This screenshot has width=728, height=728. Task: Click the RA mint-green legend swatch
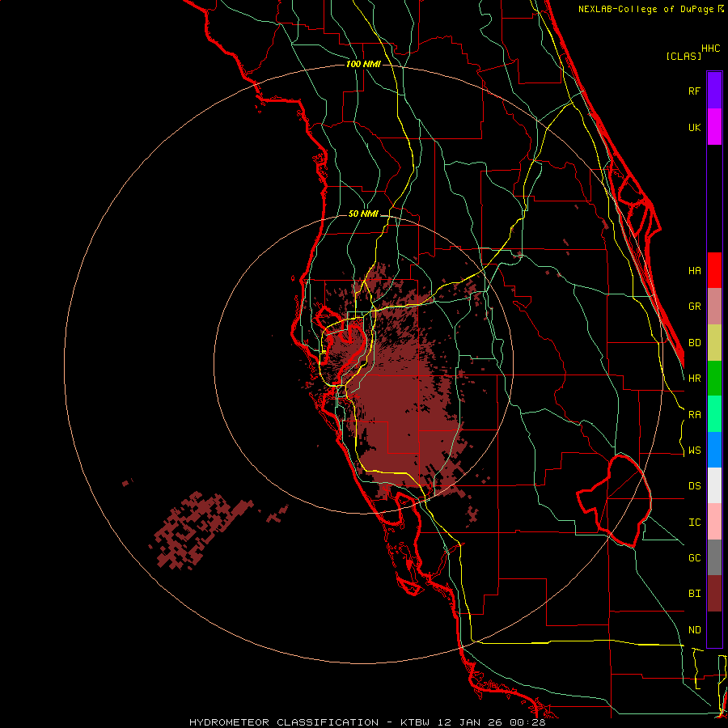(714, 414)
